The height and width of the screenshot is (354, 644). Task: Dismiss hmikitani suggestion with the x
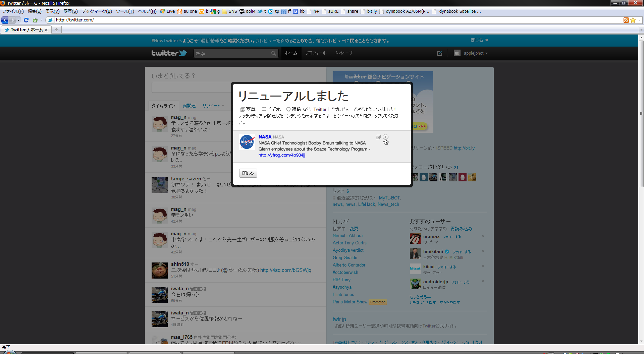[483, 251]
